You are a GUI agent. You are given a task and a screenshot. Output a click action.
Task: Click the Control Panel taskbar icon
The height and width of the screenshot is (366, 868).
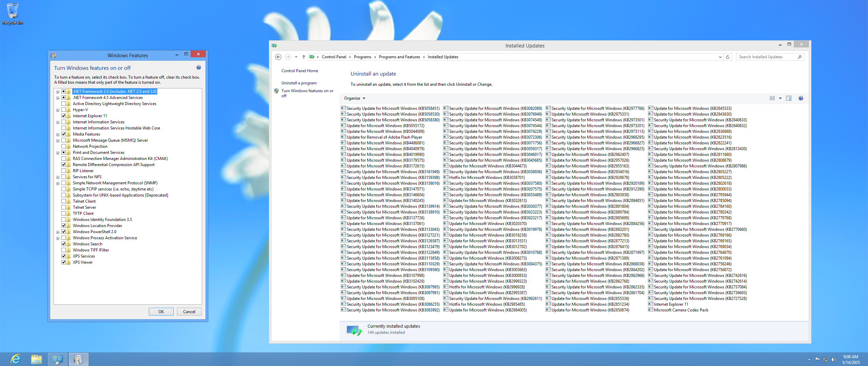[x=57, y=359]
